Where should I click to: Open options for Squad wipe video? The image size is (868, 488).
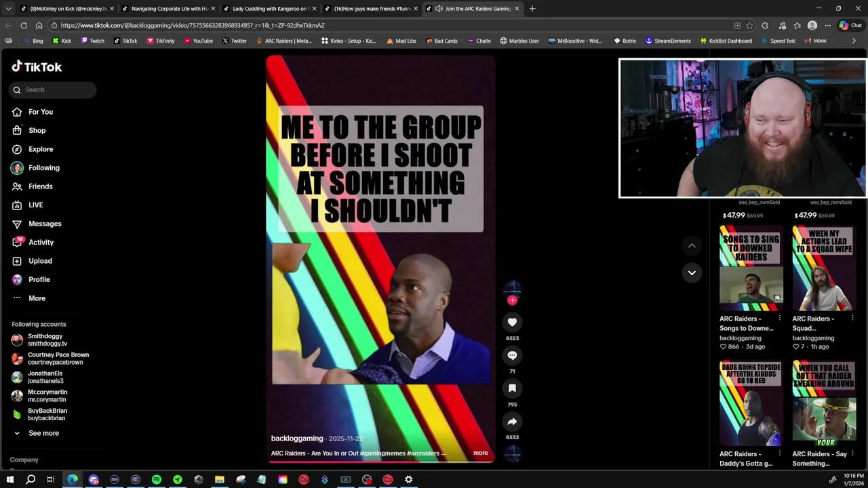click(852, 319)
